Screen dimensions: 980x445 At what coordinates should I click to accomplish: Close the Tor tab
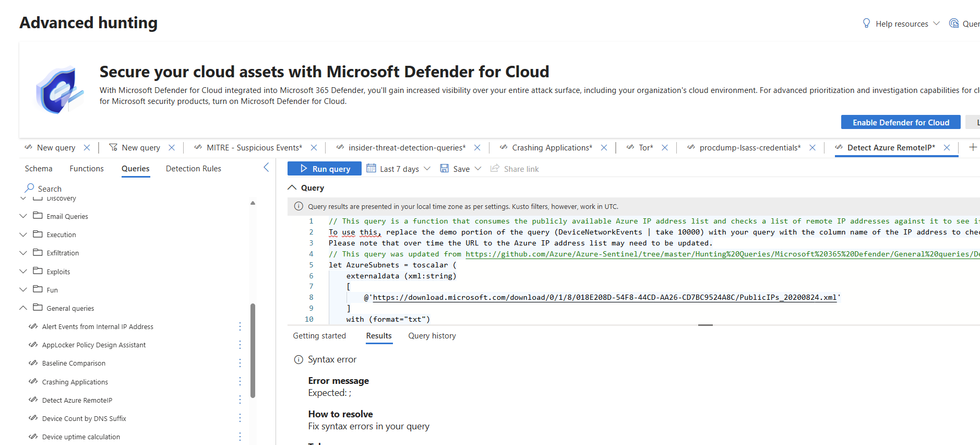[x=665, y=148]
